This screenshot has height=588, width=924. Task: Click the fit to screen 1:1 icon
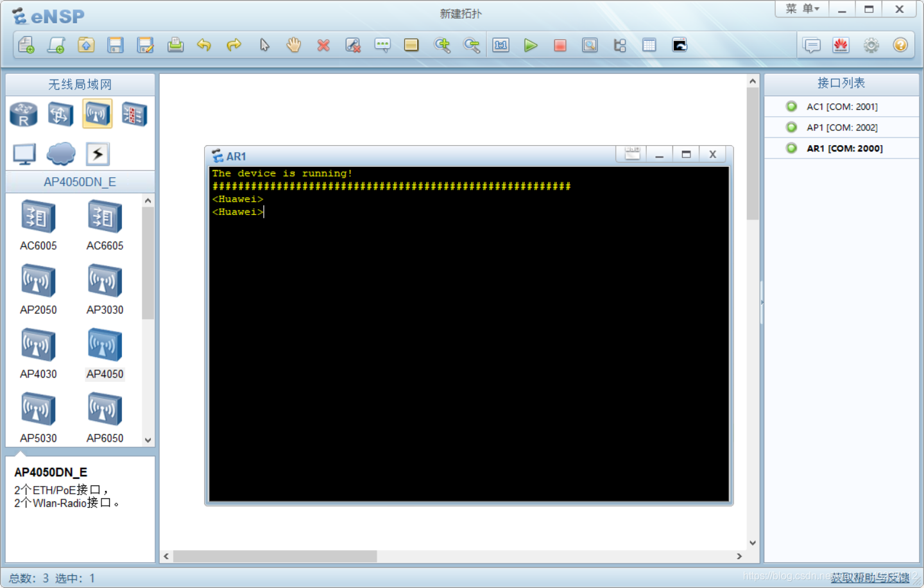point(501,45)
